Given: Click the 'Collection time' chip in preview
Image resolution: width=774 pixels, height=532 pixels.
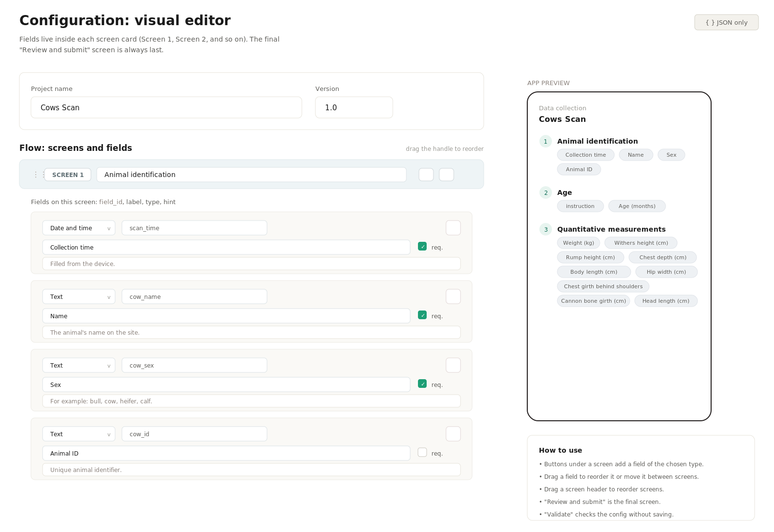Looking at the screenshot, I should tap(586, 155).
